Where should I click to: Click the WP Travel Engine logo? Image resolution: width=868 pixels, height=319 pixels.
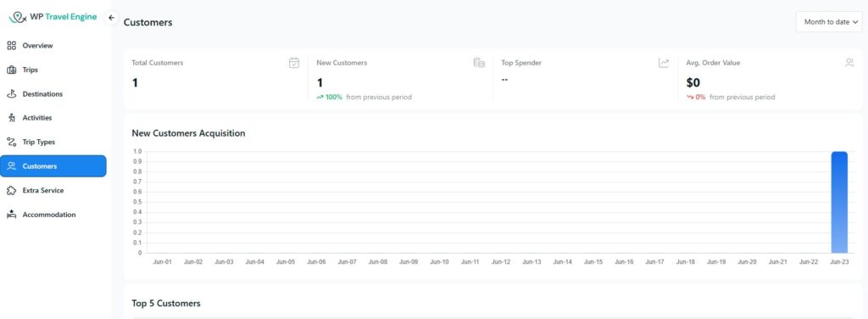tap(53, 17)
